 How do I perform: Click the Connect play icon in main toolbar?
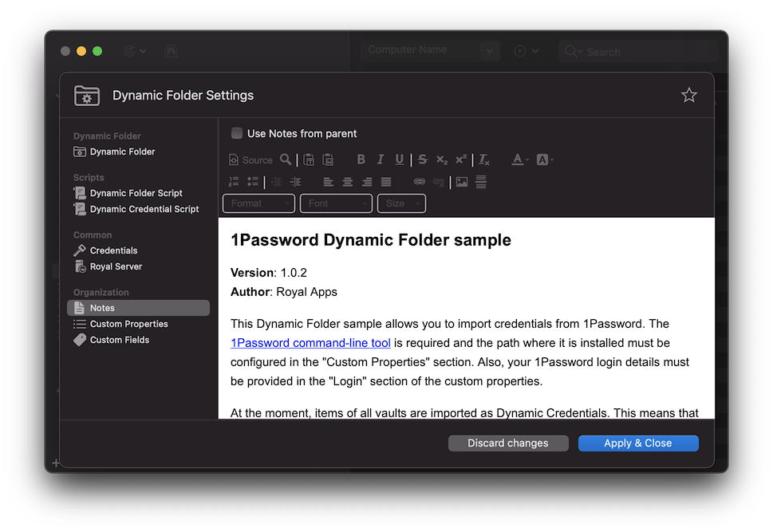point(519,51)
